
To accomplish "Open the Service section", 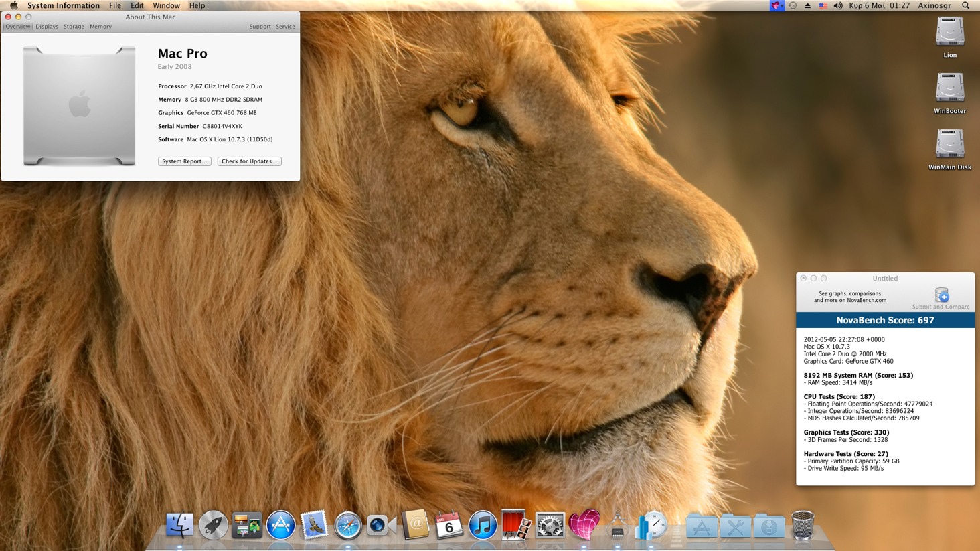I will 285,27.
